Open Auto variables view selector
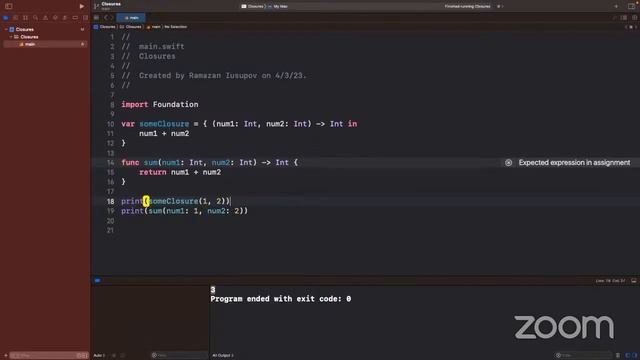This screenshot has width=640, height=360. tap(99, 356)
